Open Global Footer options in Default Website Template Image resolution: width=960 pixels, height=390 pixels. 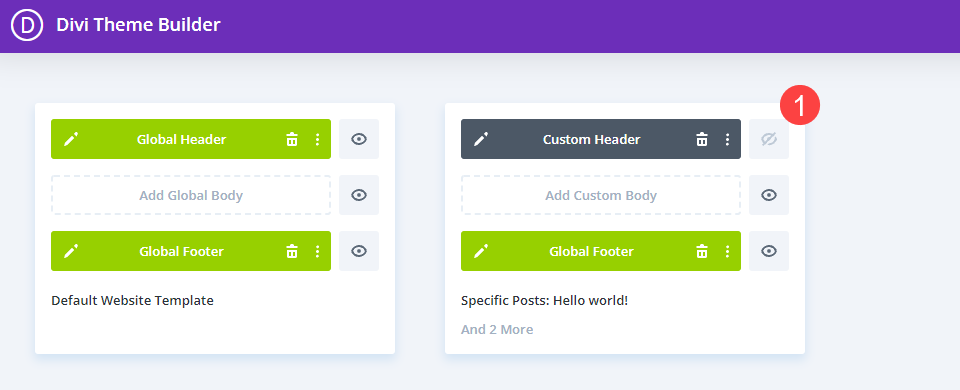click(x=317, y=251)
